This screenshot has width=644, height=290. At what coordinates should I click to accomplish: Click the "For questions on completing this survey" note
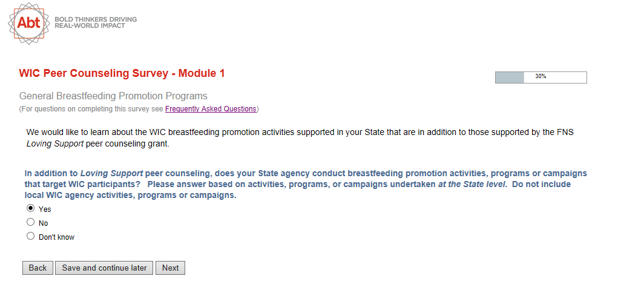(92, 109)
